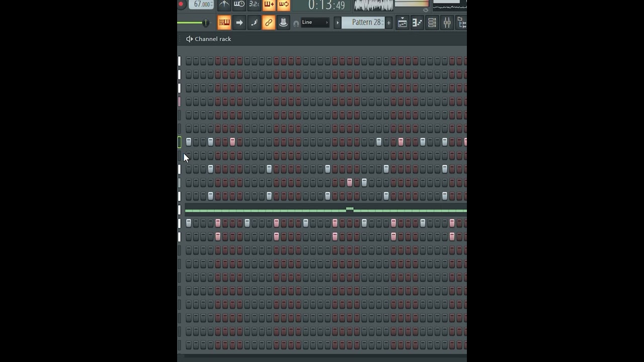This screenshot has height=362, width=644.
Task: Click the green-outlined channel selector
Action: pos(179,142)
